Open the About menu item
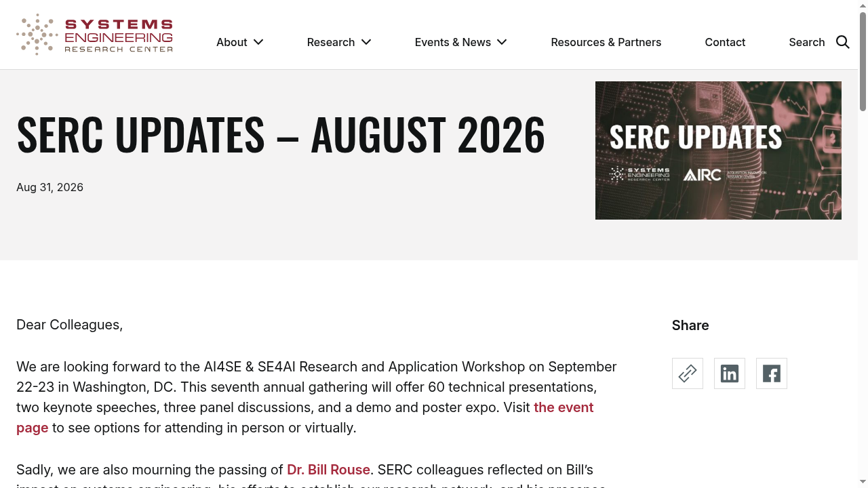Image resolution: width=868 pixels, height=488 pixels. point(232,42)
